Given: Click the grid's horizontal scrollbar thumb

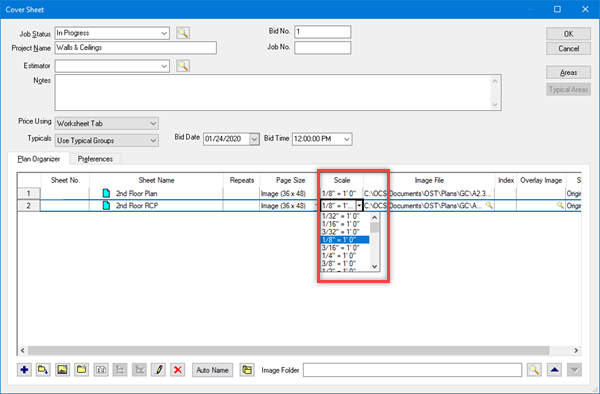Looking at the screenshot, I should [x=289, y=350].
